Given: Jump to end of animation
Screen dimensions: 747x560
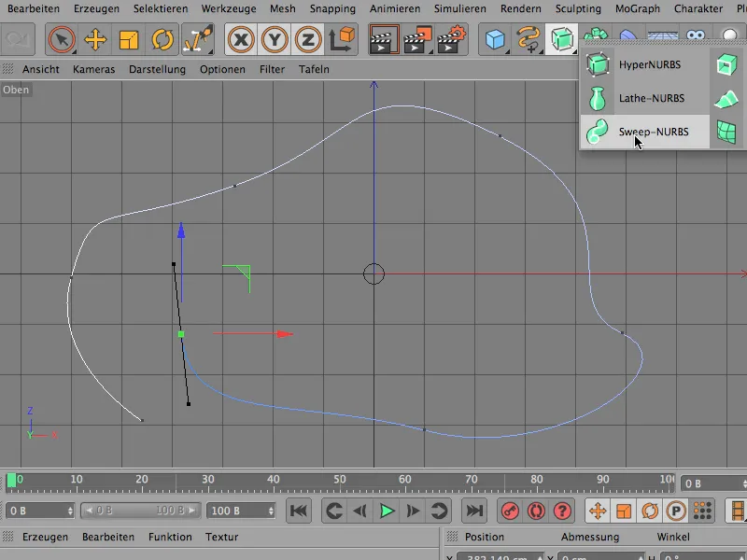Looking at the screenshot, I should (x=474, y=511).
